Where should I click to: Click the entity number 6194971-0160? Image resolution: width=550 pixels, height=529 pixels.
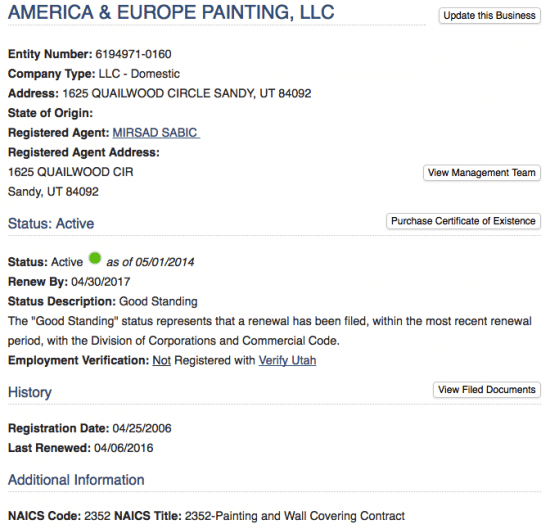(x=133, y=54)
